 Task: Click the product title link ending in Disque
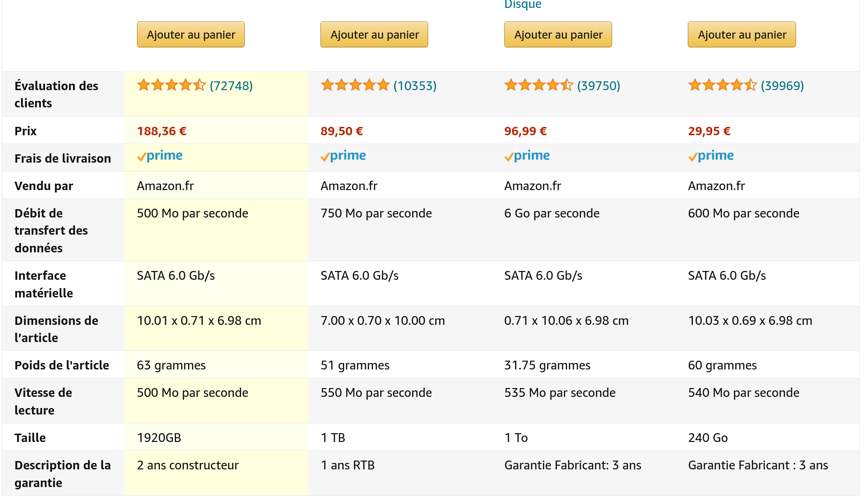(523, 5)
